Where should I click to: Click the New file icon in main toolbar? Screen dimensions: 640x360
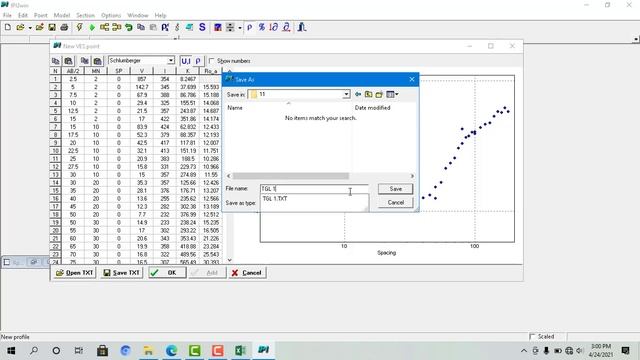pos(8,27)
